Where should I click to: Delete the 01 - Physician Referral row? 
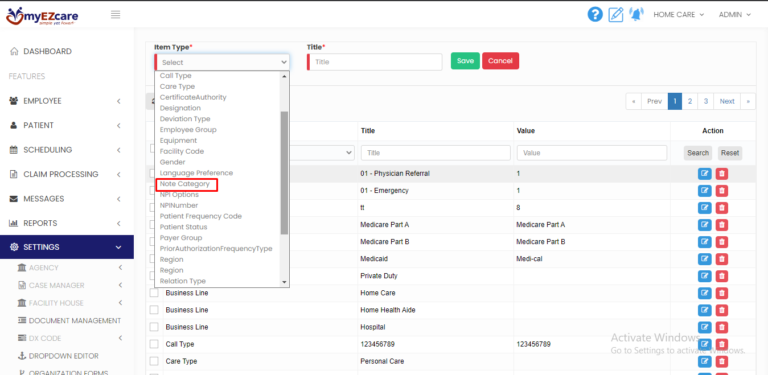[x=721, y=174]
